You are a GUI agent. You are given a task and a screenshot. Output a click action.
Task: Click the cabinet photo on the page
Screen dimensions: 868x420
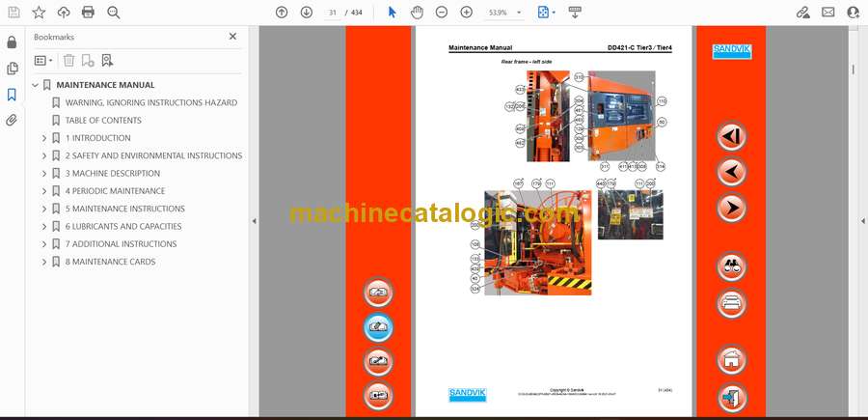pos(622,116)
